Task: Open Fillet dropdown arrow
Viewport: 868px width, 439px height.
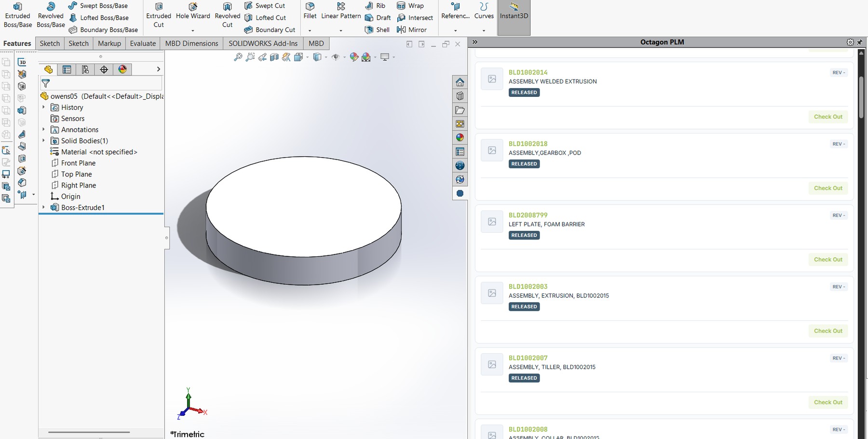Action: tap(310, 31)
